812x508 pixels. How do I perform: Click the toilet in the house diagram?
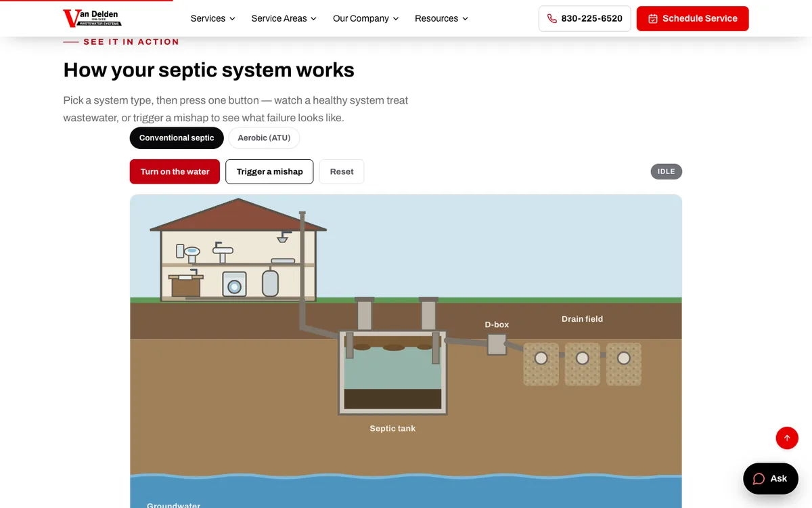coord(188,253)
